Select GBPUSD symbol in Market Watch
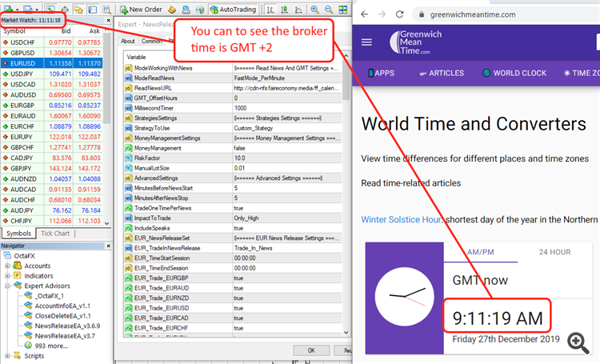The width and height of the screenshot is (600, 364). pyautogui.click(x=22, y=53)
